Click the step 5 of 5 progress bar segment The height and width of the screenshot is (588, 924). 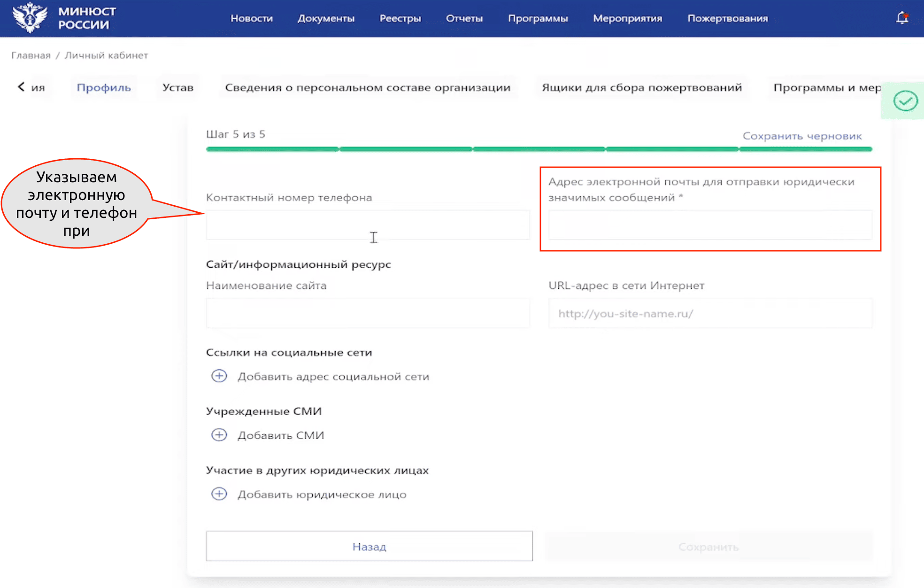pos(805,149)
